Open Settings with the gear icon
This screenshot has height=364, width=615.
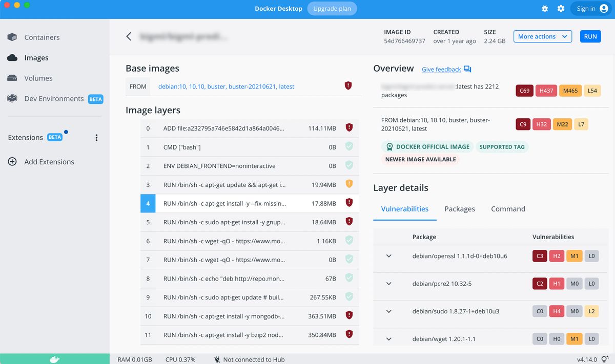coord(561,9)
